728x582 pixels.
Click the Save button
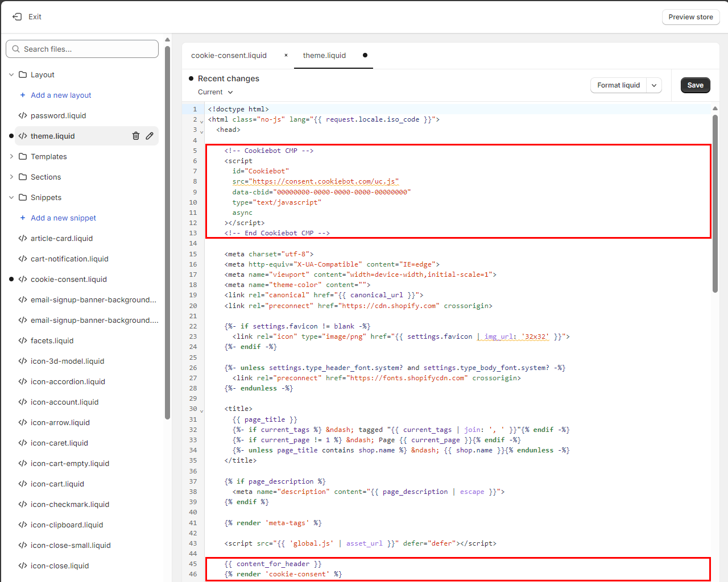(695, 85)
